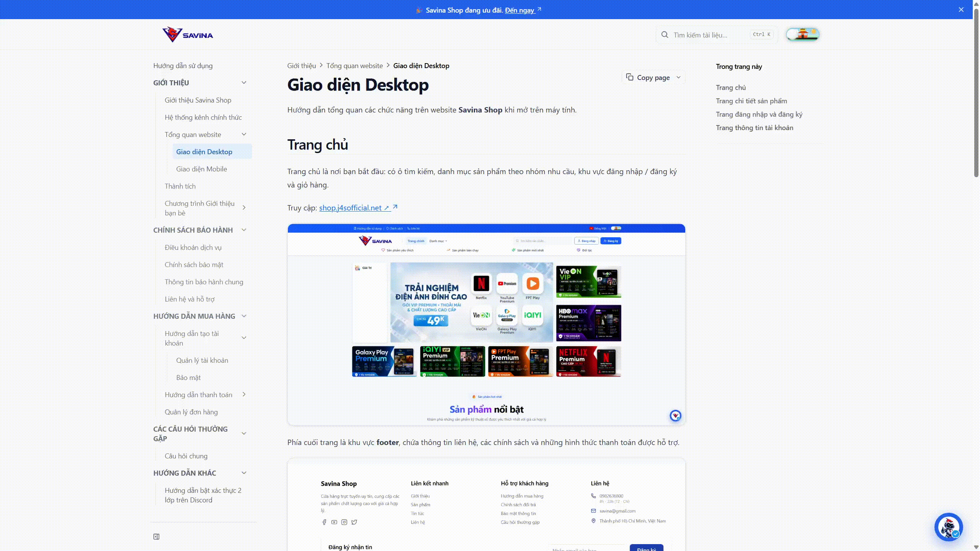Viewport: 980px width, 551px height.
Task: Open Giới thiệu Savina Shop page
Action: (x=198, y=100)
